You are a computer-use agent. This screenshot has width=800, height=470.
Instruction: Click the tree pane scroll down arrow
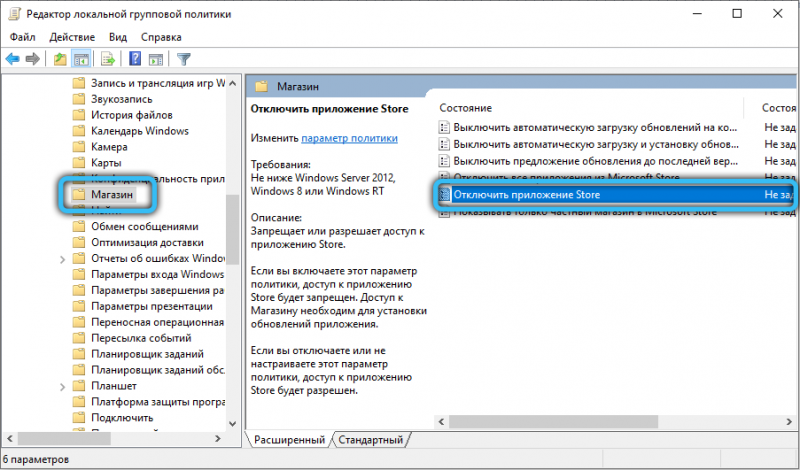[233, 424]
